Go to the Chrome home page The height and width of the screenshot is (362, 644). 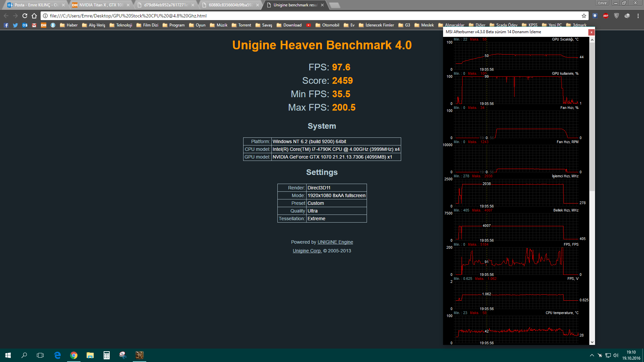coord(34,16)
